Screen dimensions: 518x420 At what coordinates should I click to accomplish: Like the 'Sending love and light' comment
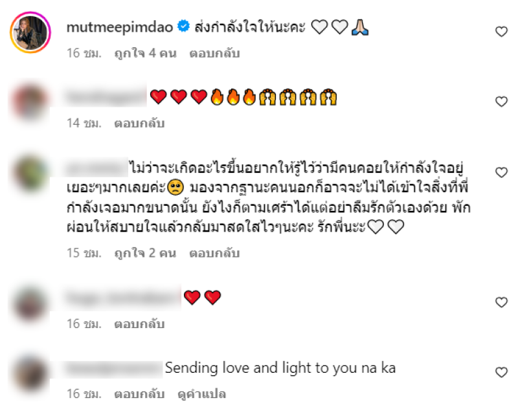(501, 372)
